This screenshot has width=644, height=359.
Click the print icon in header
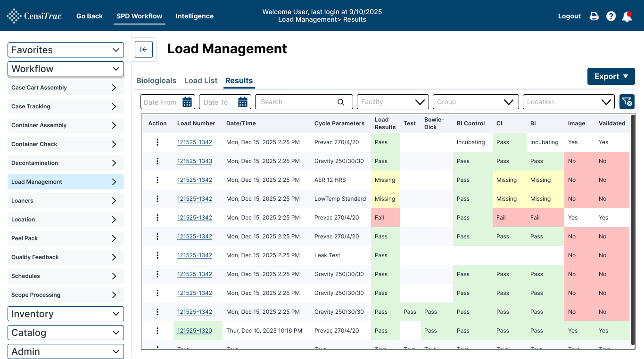tap(594, 16)
